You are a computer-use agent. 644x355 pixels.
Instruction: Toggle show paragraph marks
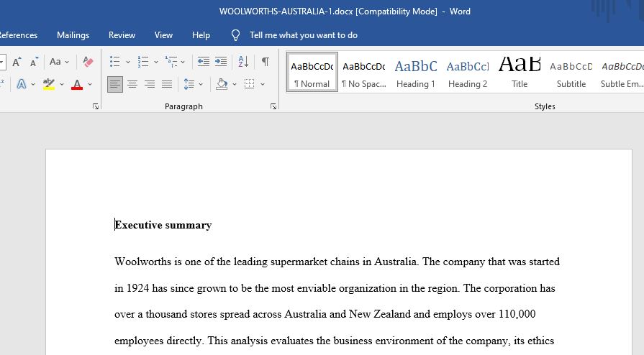tap(266, 62)
